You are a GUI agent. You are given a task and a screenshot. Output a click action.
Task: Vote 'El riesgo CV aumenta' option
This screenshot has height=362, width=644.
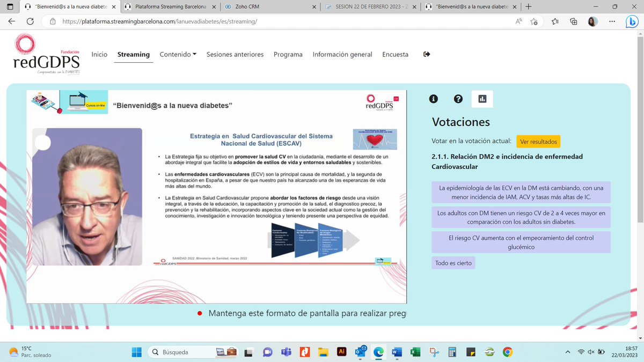pos(521,242)
